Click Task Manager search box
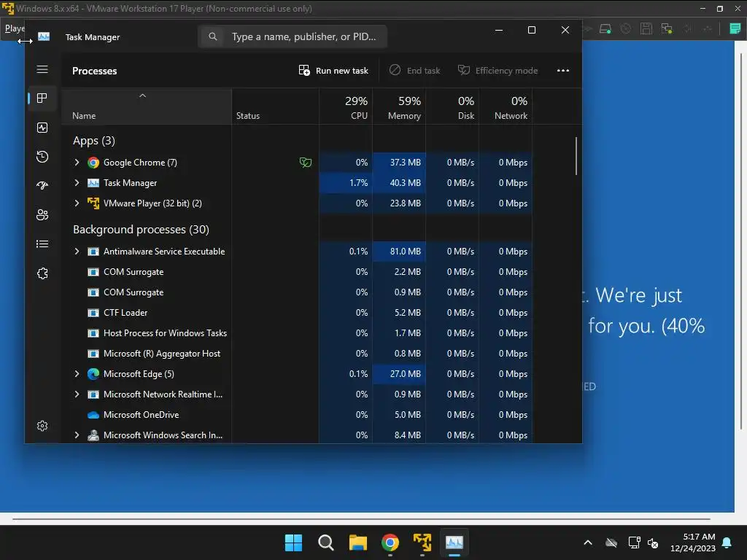The image size is (747, 560). click(x=293, y=36)
